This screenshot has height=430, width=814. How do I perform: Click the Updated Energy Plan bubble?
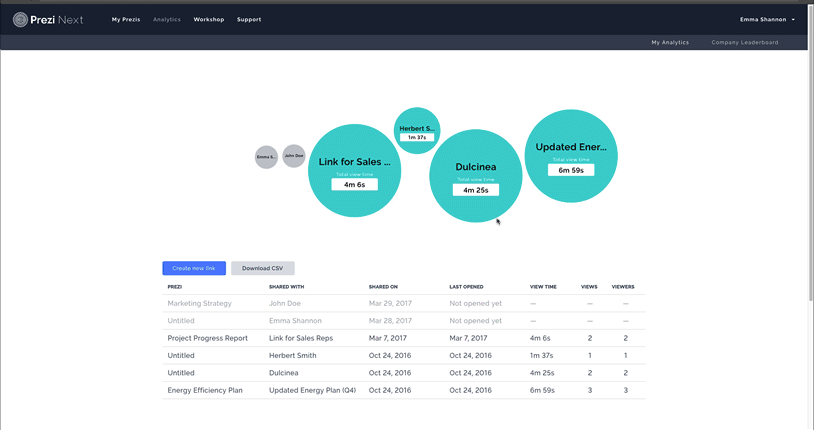(x=571, y=155)
